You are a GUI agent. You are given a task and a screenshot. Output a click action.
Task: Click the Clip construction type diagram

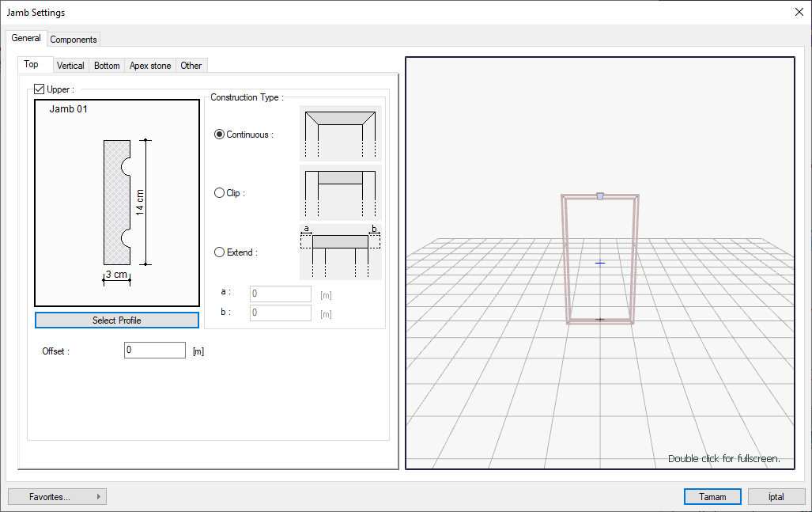click(x=341, y=192)
